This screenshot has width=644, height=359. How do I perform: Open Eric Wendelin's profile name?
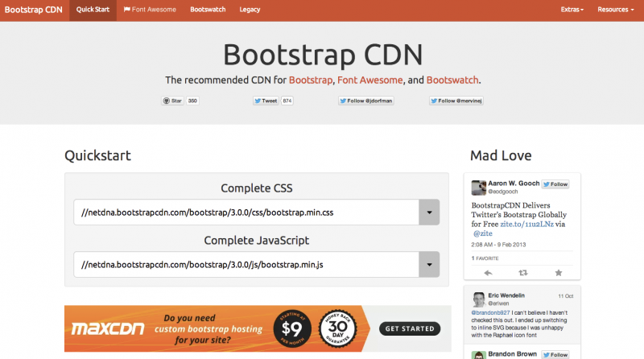pos(506,295)
